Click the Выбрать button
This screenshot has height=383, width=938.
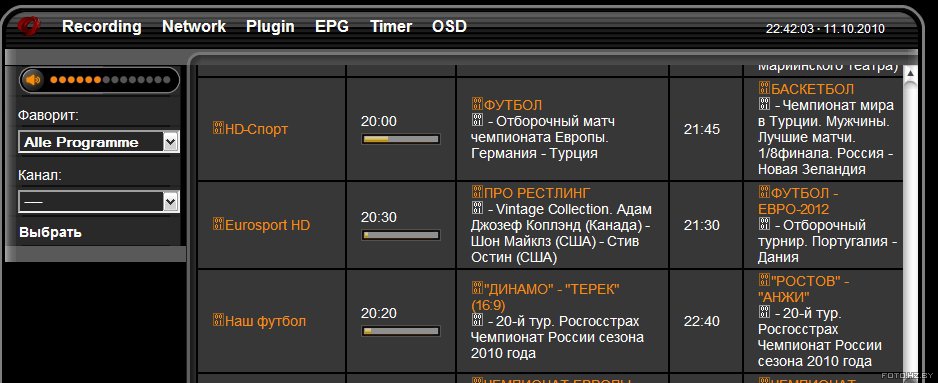[x=50, y=232]
